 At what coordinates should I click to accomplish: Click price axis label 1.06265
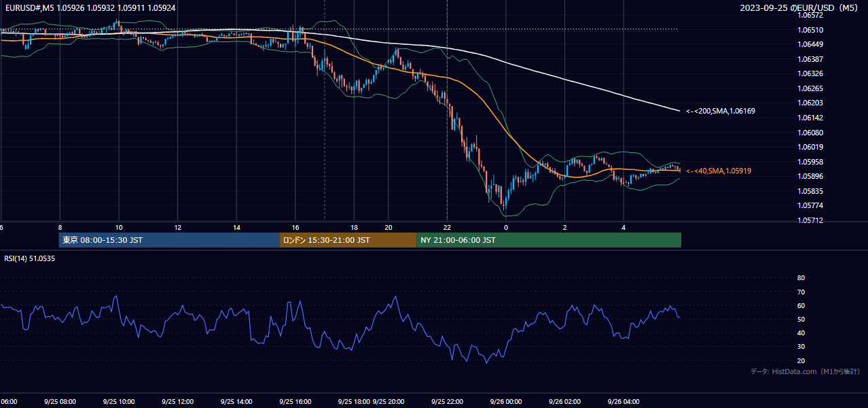point(810,88)
